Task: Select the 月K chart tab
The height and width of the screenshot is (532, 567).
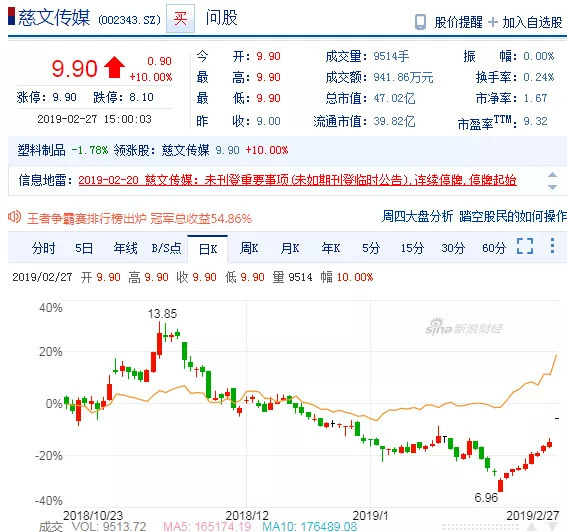Action: coord(290,248)
